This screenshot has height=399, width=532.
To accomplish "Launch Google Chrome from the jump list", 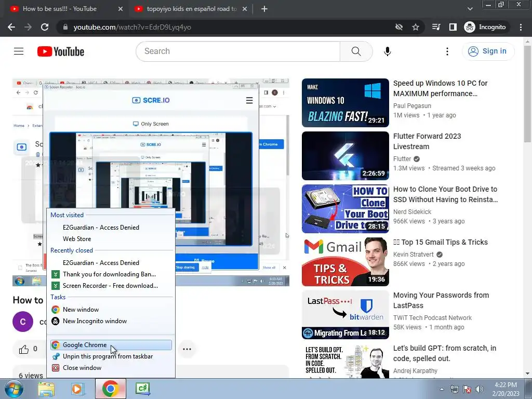I will click(x=111, y=345).
